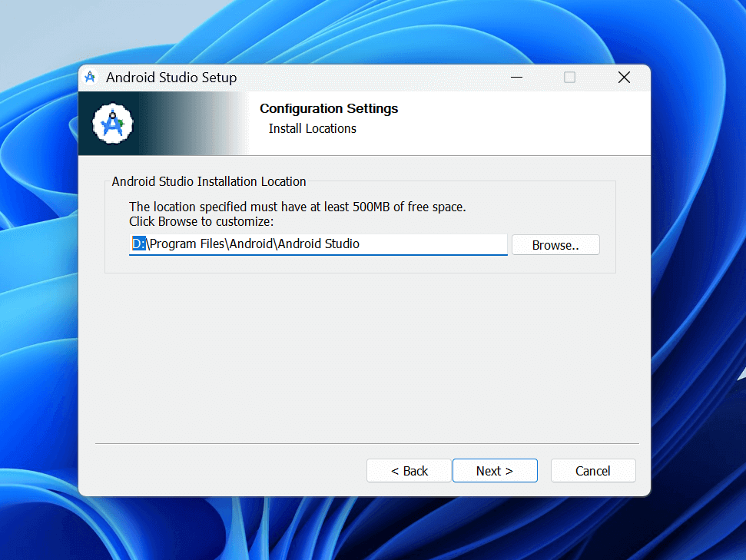The width and height of the screenshot is (746, 560).
Task: Click the disabled maximize button
Action: tap(569, 77)
